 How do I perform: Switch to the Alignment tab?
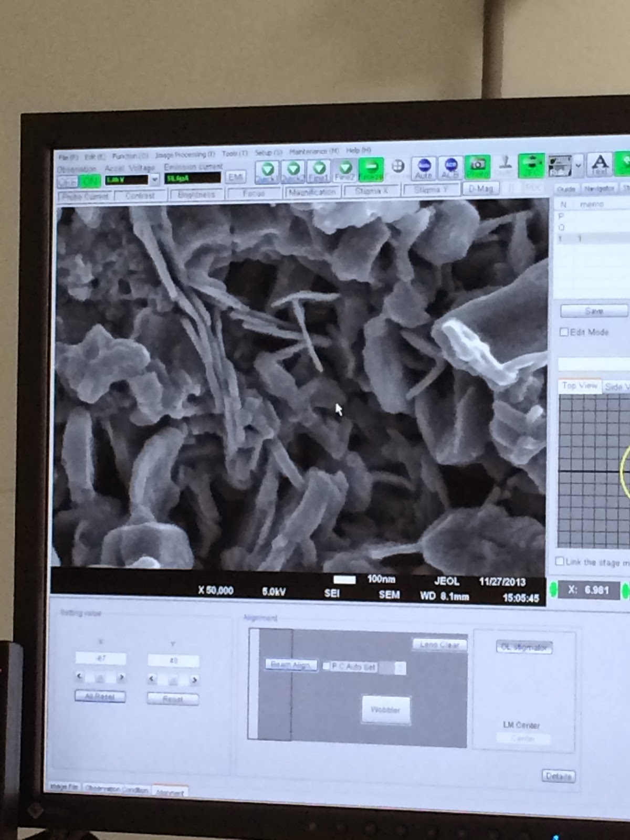tap(170, 790)
